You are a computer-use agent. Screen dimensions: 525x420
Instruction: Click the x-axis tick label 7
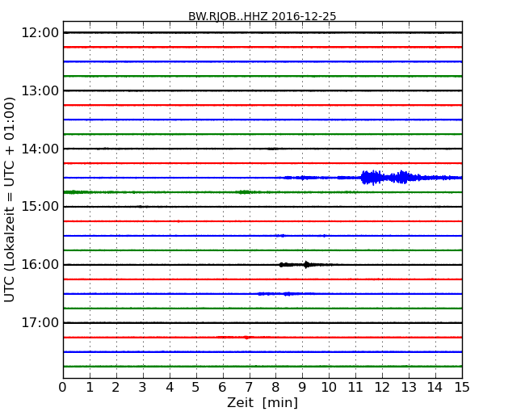pyautogui.click(x=249, y=388)
